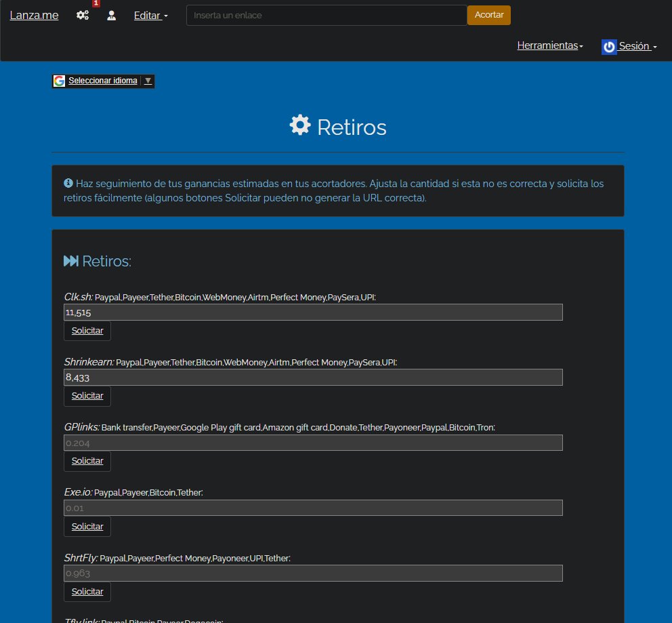Viewport: 672px width, 623px height.
Task: Click the gear icon beside Retiros heading
Action: coord(300,125)
